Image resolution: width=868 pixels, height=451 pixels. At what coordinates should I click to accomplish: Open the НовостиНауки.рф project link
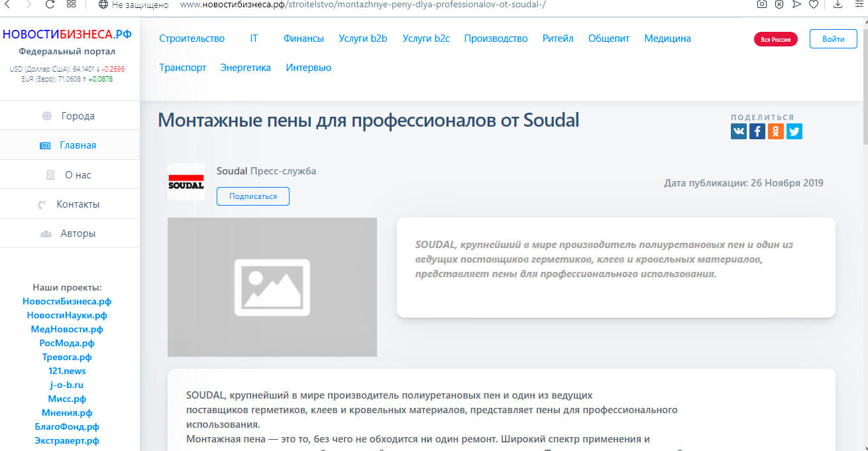coord(67,315)
